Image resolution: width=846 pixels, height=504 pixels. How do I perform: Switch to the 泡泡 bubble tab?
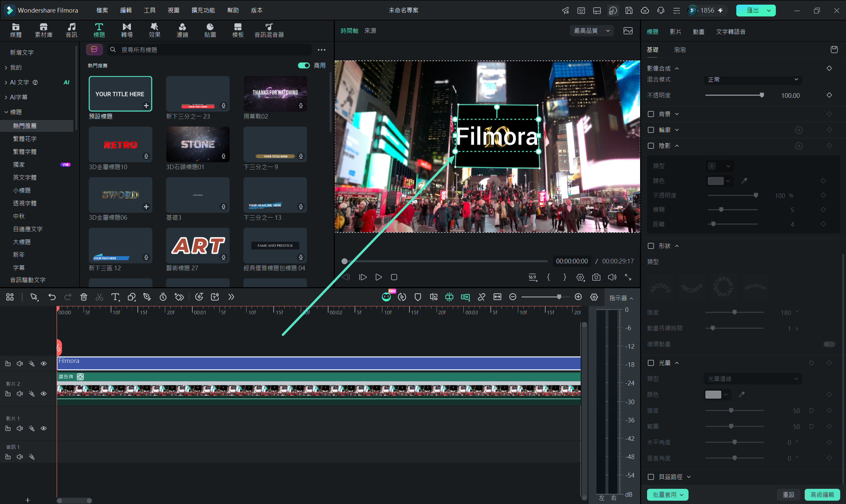click(679, 50)
